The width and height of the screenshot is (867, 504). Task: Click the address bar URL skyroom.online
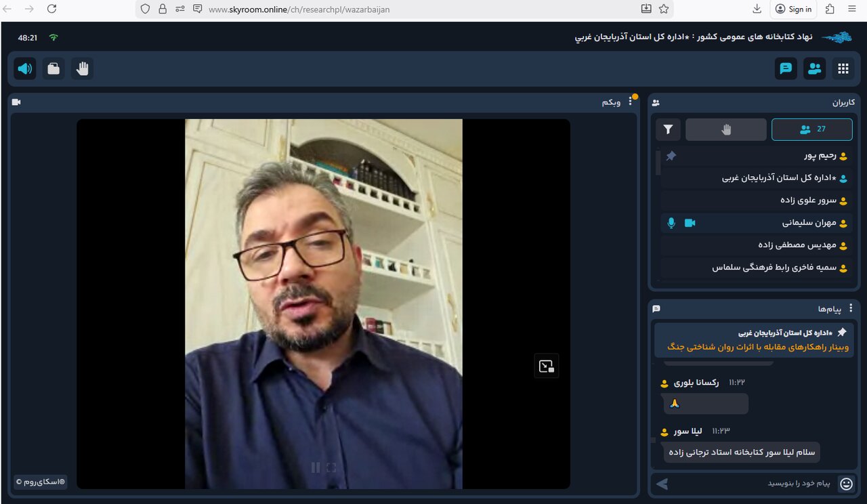[x=299, y=9]
